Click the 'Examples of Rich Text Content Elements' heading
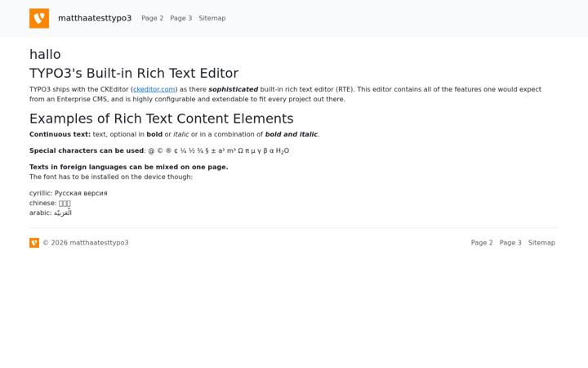Image resolution: width=588 pixels, height=368 pixels. pyautogui.click(x=161, y=119)
